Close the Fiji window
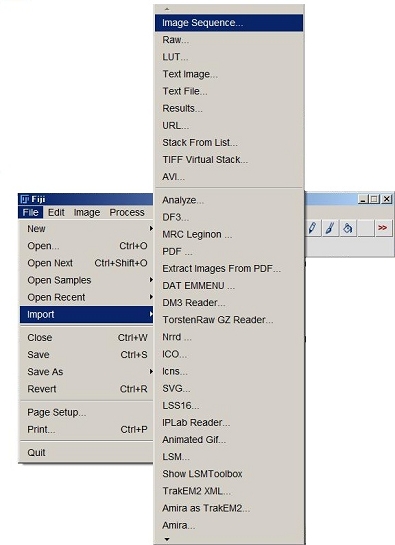 [387, 199]
